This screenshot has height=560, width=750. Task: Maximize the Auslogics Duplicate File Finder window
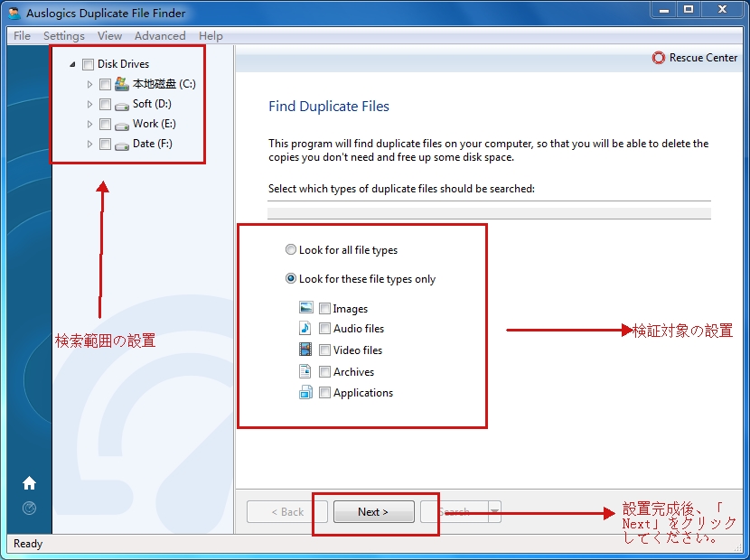[x=689, y=10]
